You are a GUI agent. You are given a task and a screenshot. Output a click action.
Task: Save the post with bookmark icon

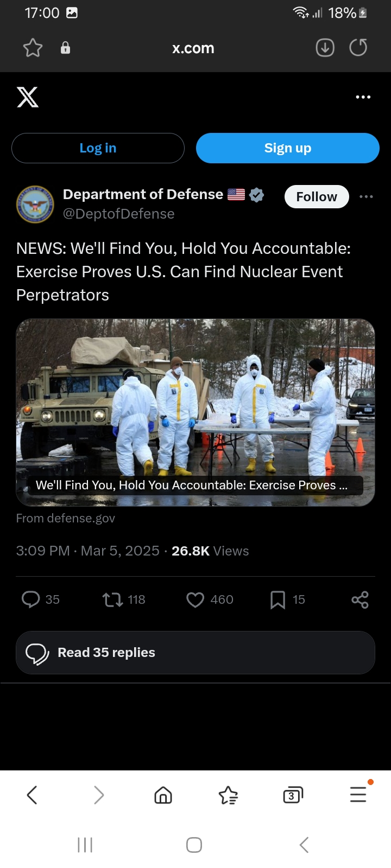278,599
